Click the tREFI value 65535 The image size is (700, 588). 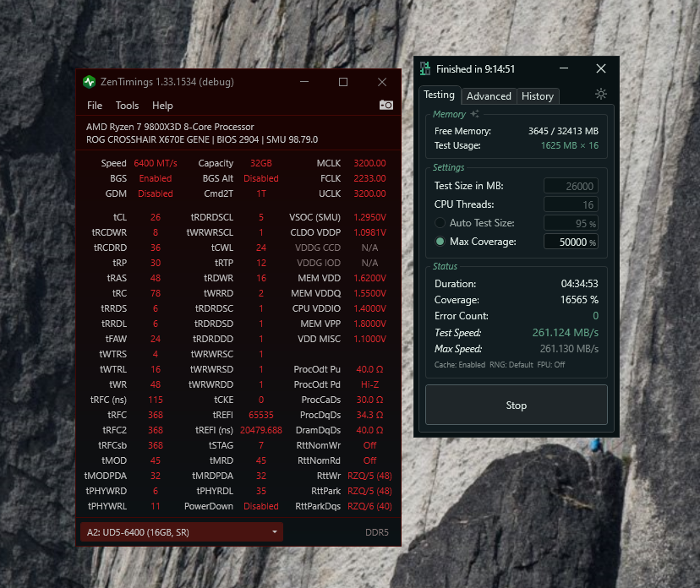(260, 415)
